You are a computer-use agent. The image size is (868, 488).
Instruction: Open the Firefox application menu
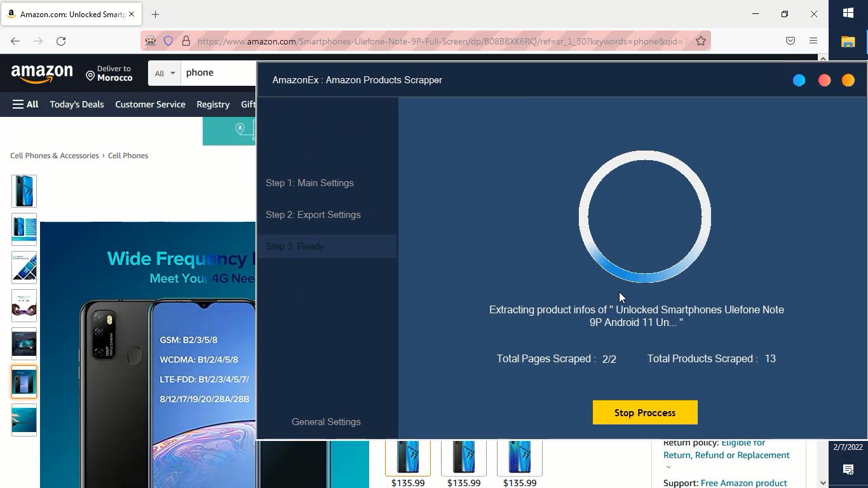pos(813,41)
